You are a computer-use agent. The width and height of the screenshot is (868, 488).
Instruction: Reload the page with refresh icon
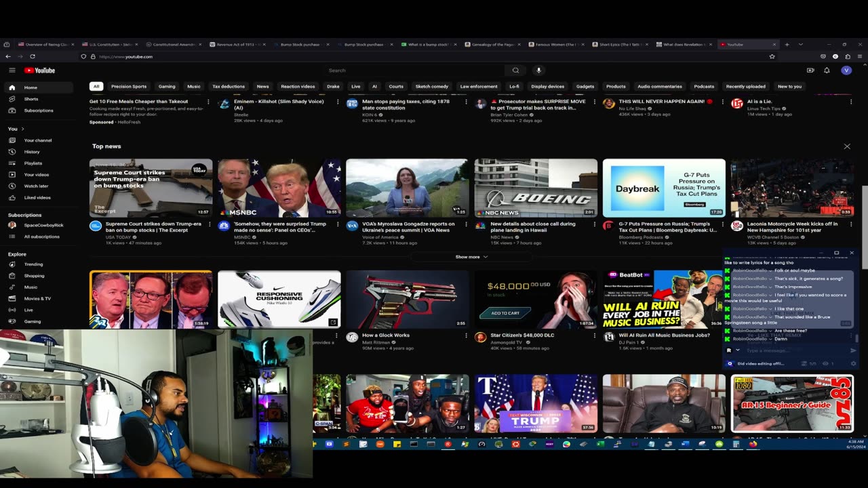click(33, 56)
